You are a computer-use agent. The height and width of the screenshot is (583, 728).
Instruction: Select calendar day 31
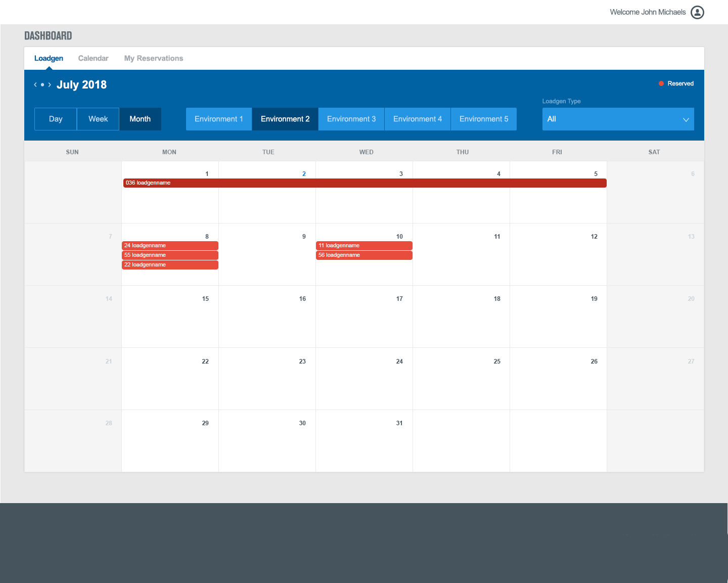click(x=399, y=423)
